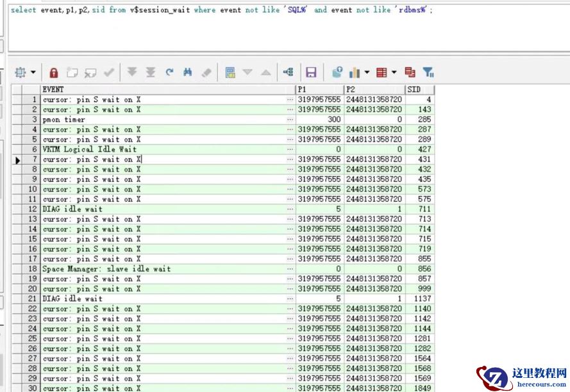The width and height of the screenshot is (570, 392).
Task: Select the current row 7 indicator
Action: coord(17,159)
